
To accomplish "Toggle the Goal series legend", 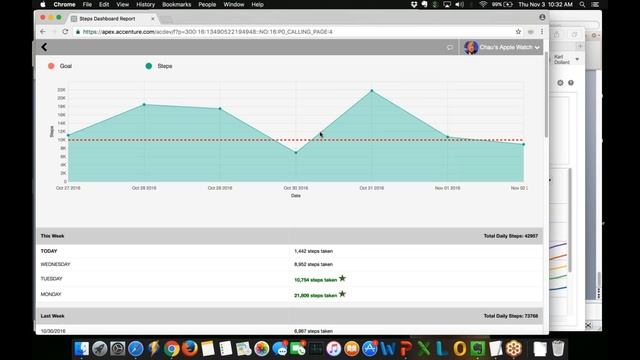I will click(60, 66).
